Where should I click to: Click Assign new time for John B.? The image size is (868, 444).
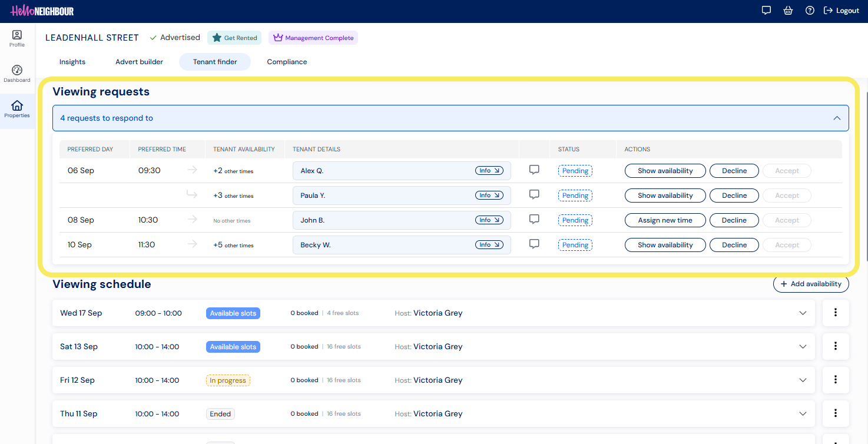point(665,220)
